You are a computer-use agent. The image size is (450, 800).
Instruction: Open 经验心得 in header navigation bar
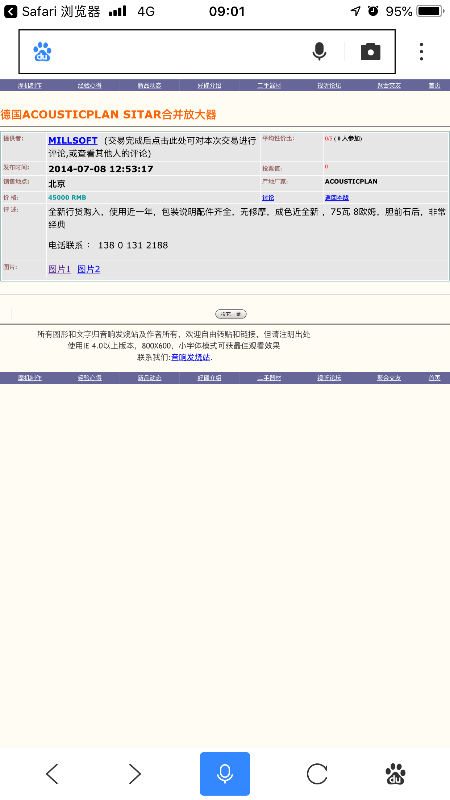coord(89,85)
